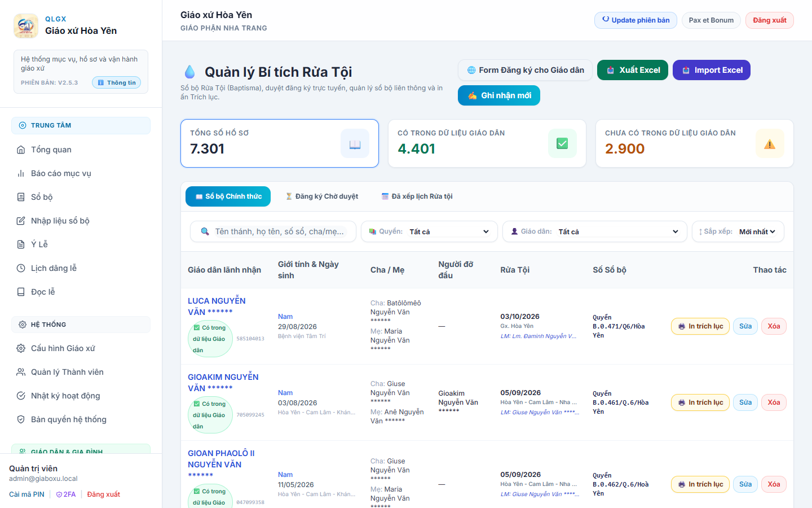The image size is (812, 508).
Task: Open the Quyển filter dropdown
Action: (x=429, y=231)
